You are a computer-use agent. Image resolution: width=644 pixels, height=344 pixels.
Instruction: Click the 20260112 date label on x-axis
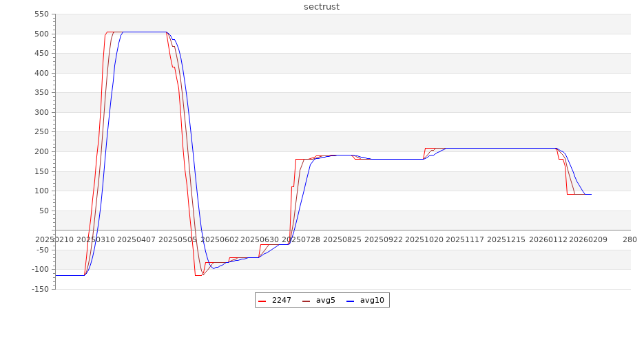[x=548, y=239]
